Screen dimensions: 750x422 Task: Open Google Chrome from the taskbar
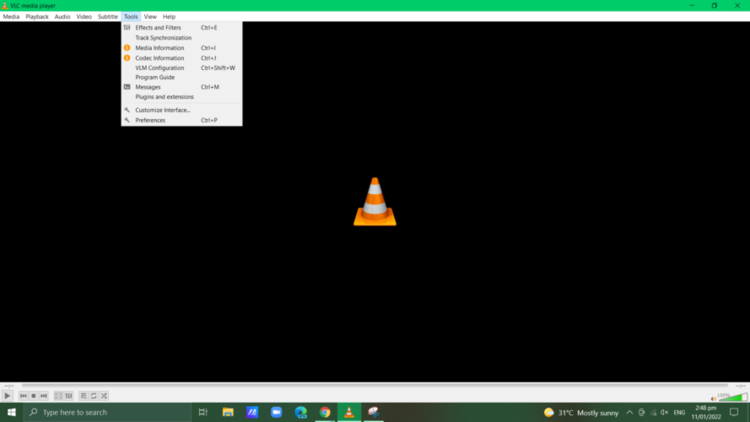coord(325,412)
